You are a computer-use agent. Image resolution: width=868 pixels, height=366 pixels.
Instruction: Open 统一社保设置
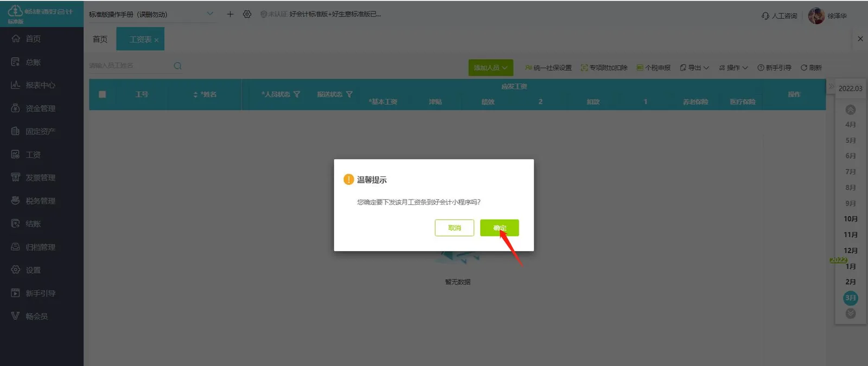click(548, 68)
